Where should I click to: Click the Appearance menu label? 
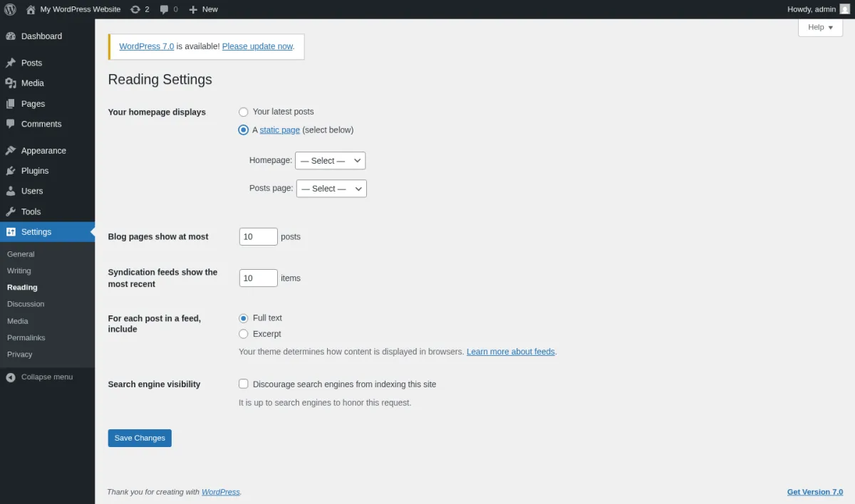[x=43, y=151]
